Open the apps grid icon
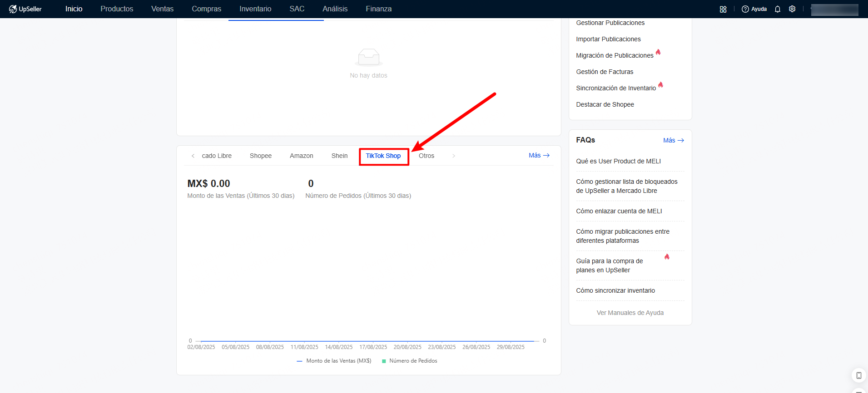This screenshot has width=868, height=393. tap(723, 9)
